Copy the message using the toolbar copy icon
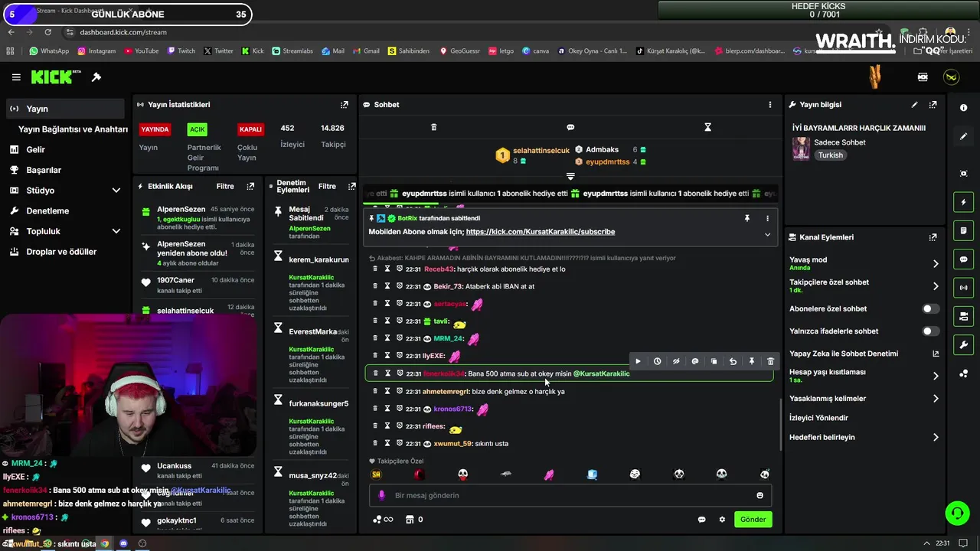The height and width of the screenshot is (551, 980). [714, 361]
